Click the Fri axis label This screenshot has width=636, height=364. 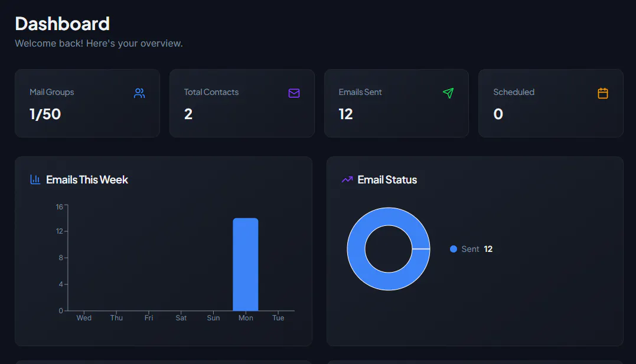tap(149, 318)
